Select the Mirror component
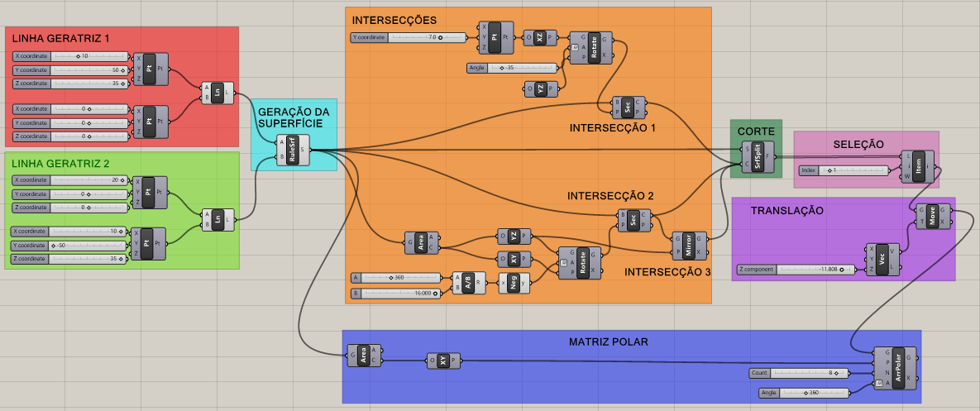The height and width of the screenshot is (411, 980). tap(688, 245)
